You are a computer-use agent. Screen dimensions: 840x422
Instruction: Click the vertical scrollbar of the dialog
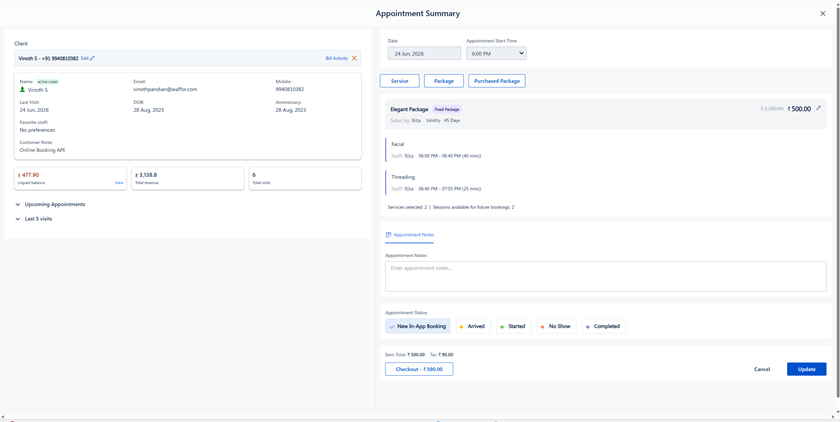pyautogui.click(x=838, y=204)
